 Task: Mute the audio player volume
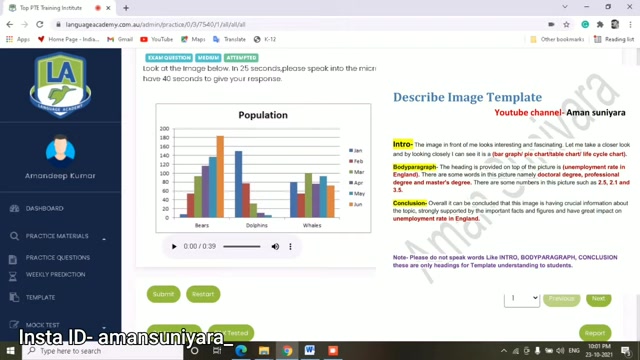(275, 247)
